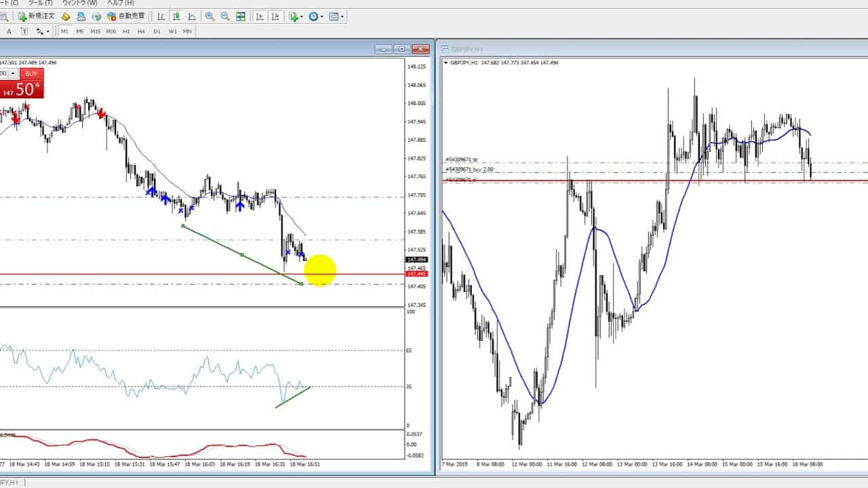Open the ヘルプ (H) menu
Image resolution: width=868 pixels, height=488 pixels.
120,3
